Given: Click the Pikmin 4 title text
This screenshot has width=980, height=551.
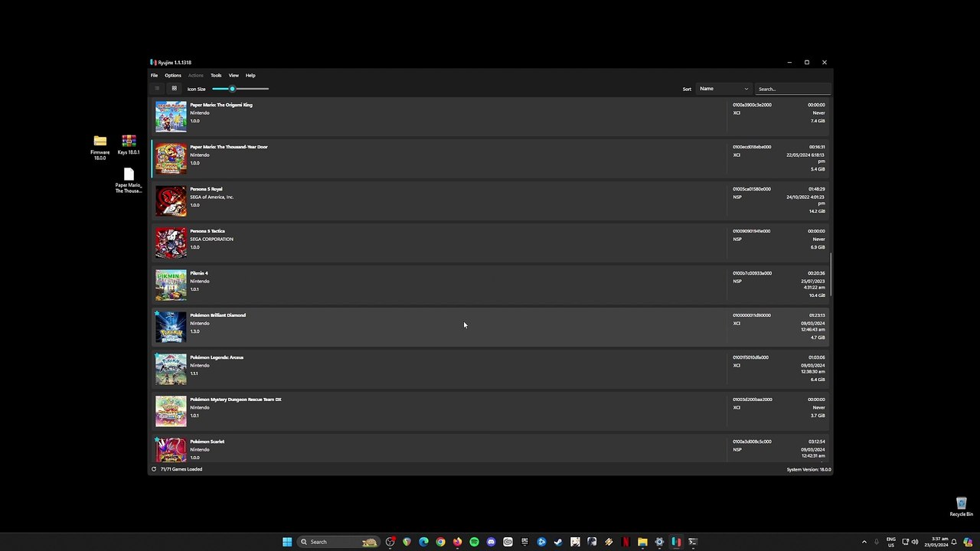Looking at the screenshot, I should tap(199, 273).
